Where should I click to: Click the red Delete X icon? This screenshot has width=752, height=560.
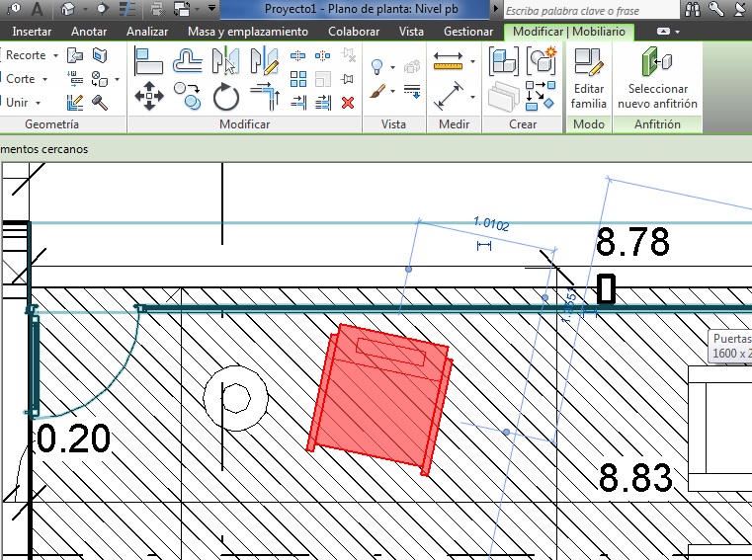pyautogui.click(x=348, y=102)
